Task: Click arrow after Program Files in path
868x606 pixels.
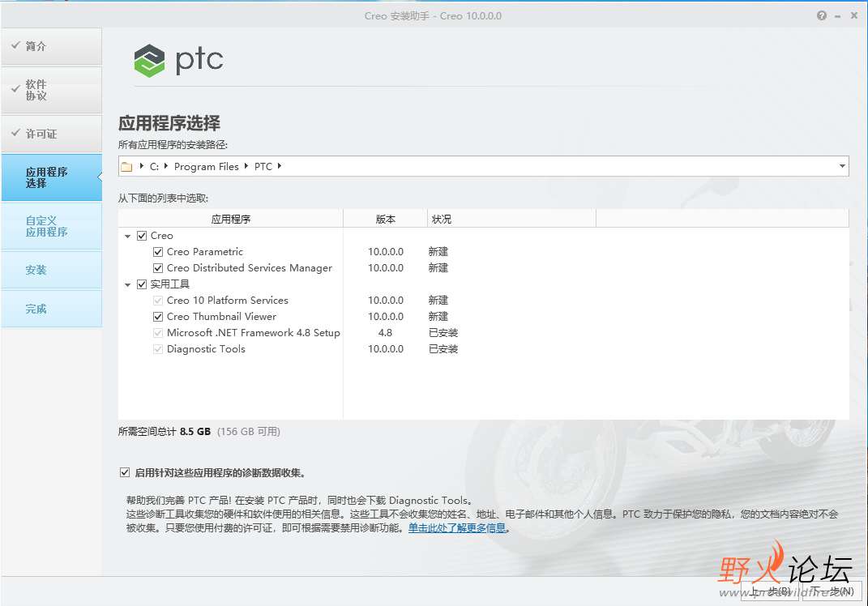Action: tap(246, 166)
